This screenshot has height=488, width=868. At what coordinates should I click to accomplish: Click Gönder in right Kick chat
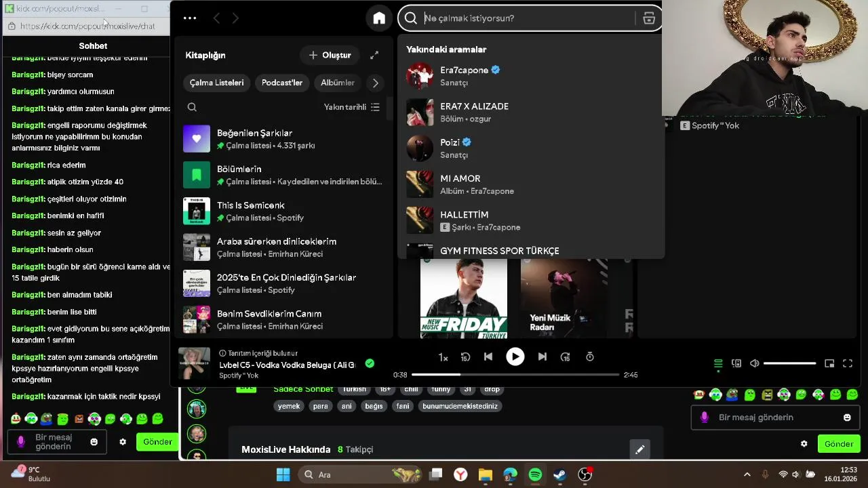tap(839, 444)
